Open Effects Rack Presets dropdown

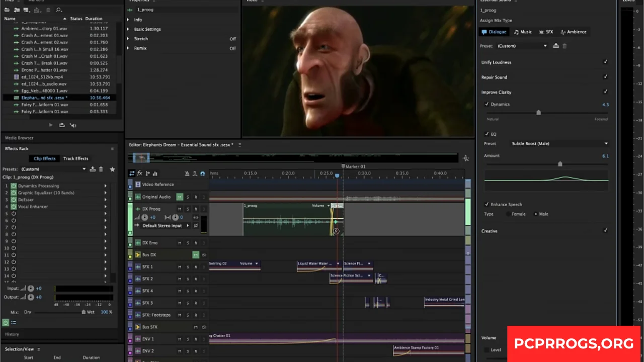53,169
